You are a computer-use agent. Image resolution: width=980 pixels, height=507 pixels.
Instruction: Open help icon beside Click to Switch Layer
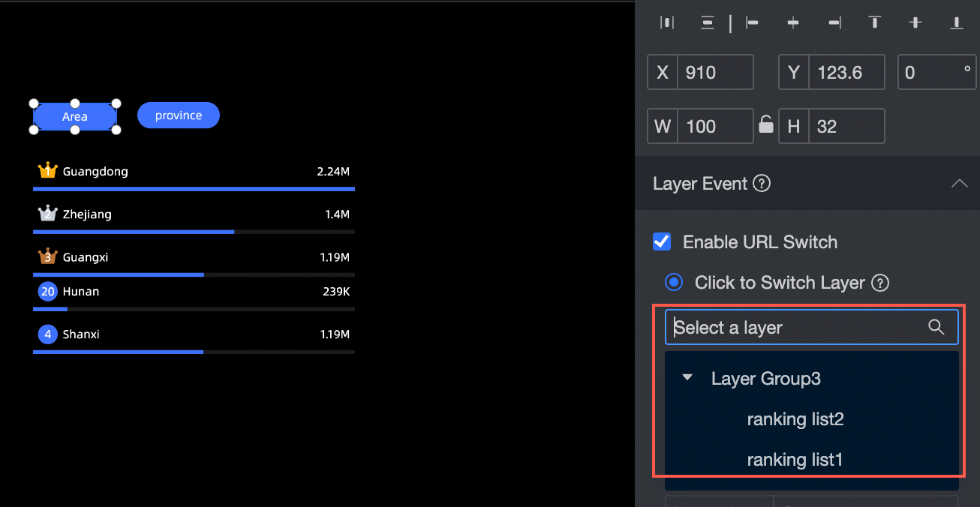tap(880, 283)
